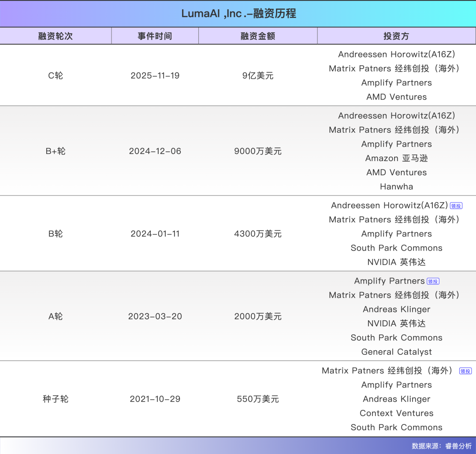Click Amazon 亚马逊 investor entry

397,158
